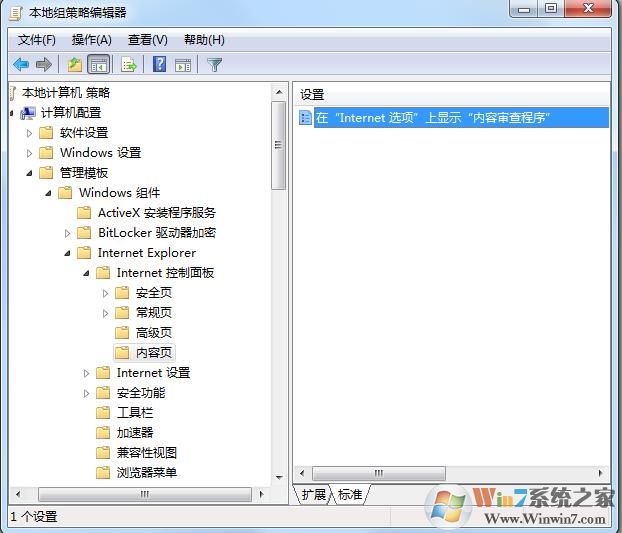Open the 操作(A) menu

(92, 40)
